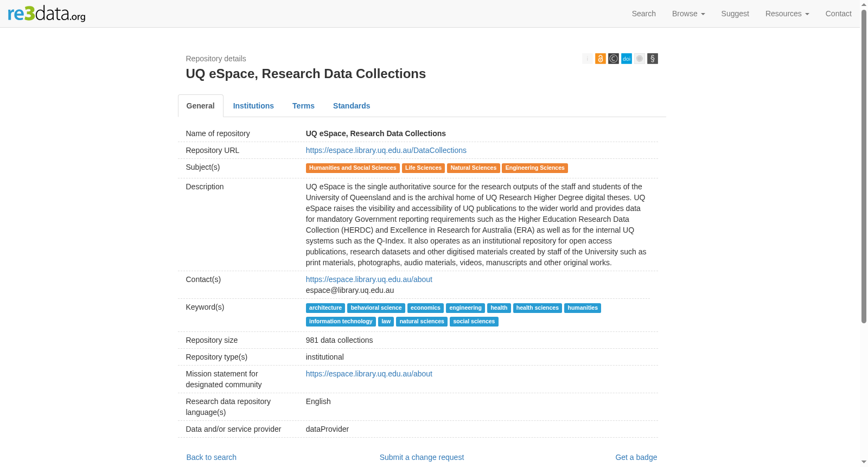Click the scrollbar down arrow
Screen dimensions: 868x467
[864, 462]
